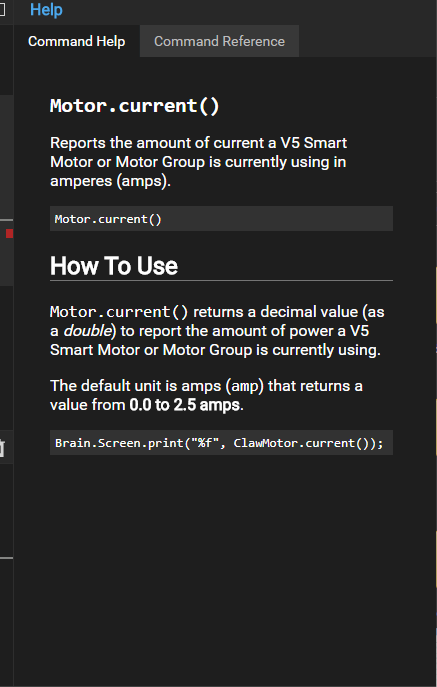Switch to the Command Reference tab

pos(219,41)
